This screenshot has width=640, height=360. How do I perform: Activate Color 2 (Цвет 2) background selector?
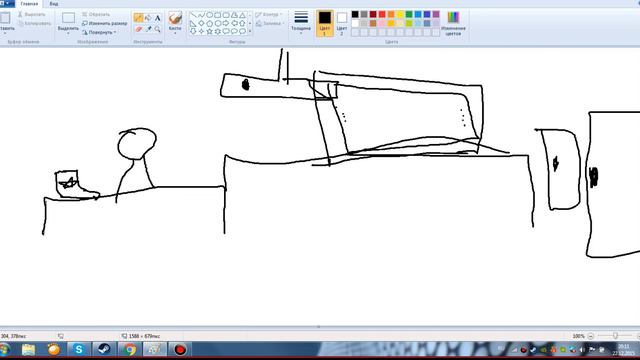[x=342, y=23]
